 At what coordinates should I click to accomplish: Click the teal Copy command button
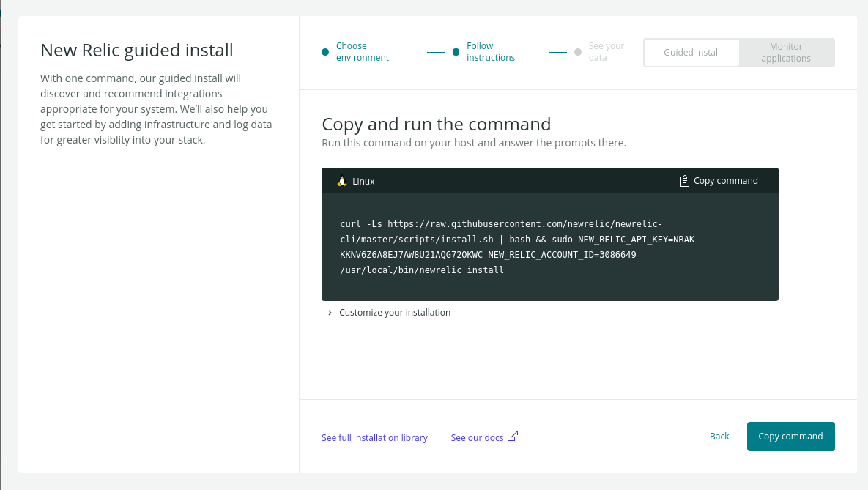point(790,437)
